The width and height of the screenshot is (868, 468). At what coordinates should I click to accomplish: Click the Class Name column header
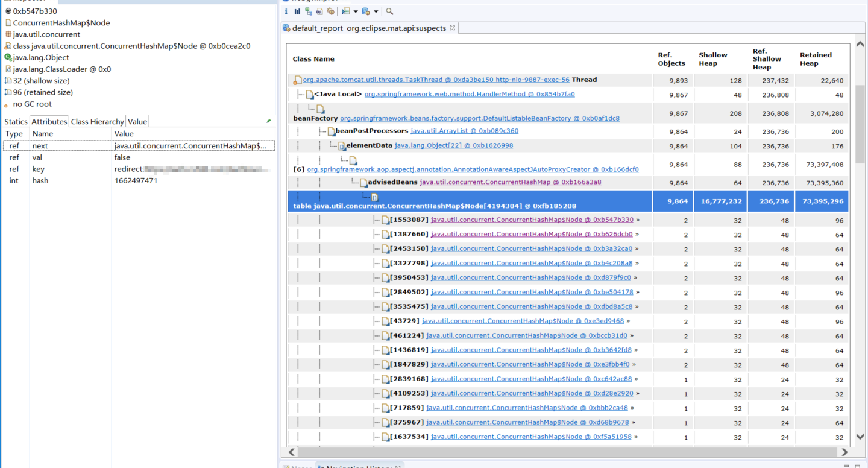pyautogui.click(x=313, y=59)
